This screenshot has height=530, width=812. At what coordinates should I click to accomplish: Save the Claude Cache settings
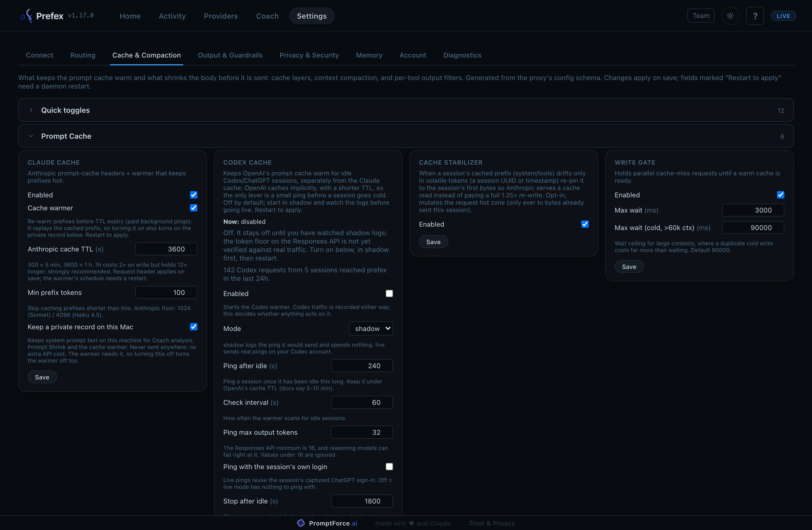(42, 377)
